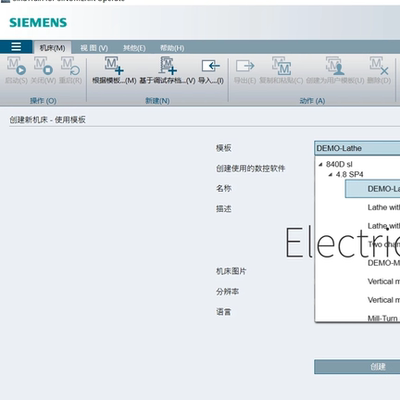Click the 分辨率 label
This screenshot has width=400, height=400.
(x=227, y=292)
